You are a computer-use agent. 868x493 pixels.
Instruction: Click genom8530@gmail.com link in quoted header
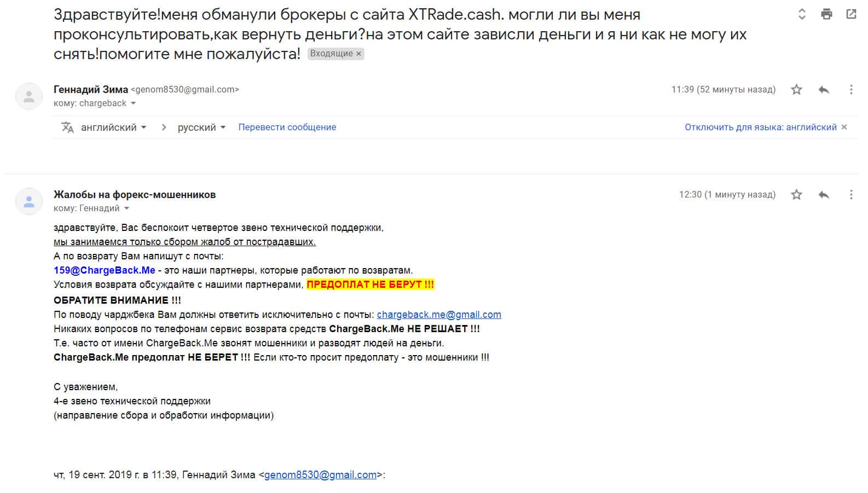coord(320,475)
